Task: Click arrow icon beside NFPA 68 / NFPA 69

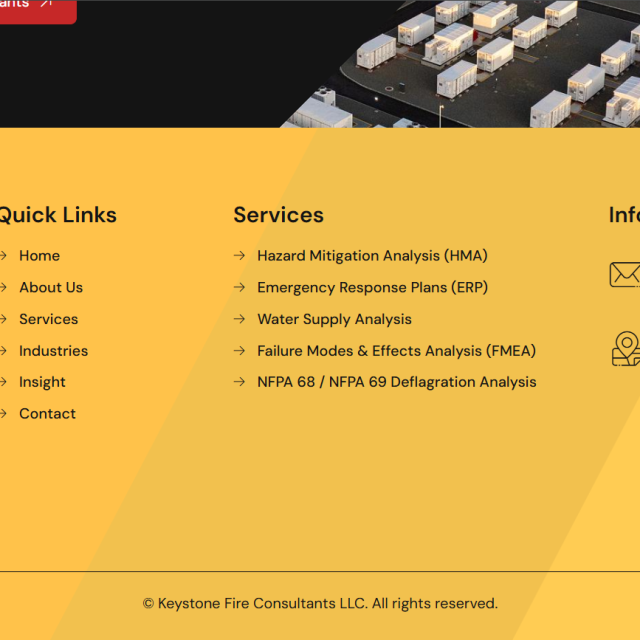Action: point(240,382)
